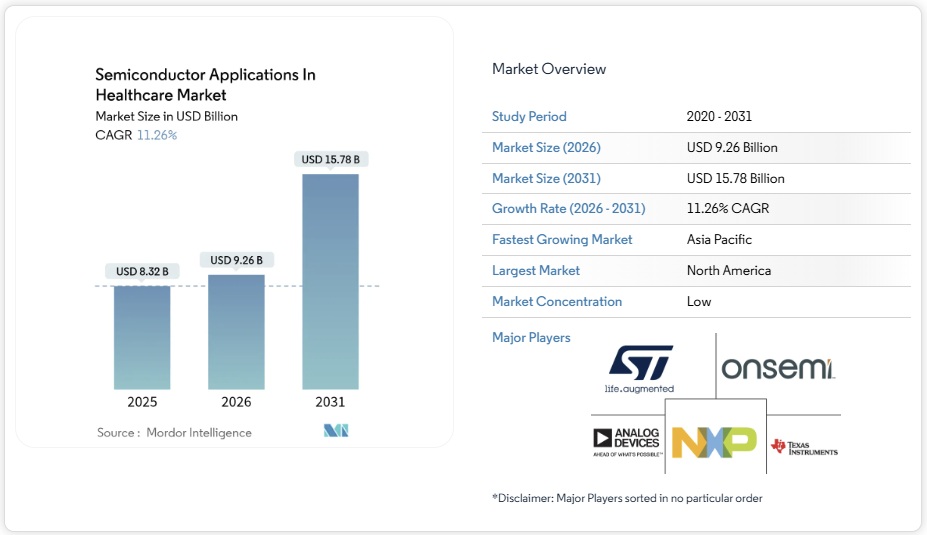Click the Source: Mordor Intelligence text
Viewport: 927px width, 535px height.
point(174,433)
